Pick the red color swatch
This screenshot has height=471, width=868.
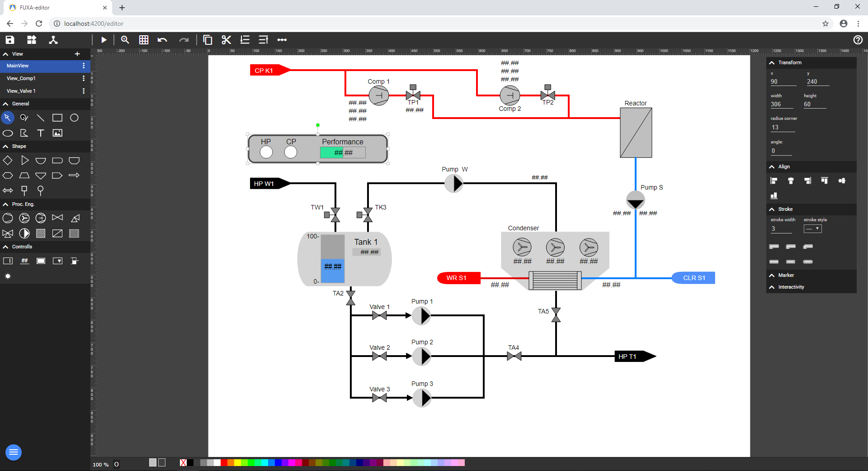coord(224,462)
